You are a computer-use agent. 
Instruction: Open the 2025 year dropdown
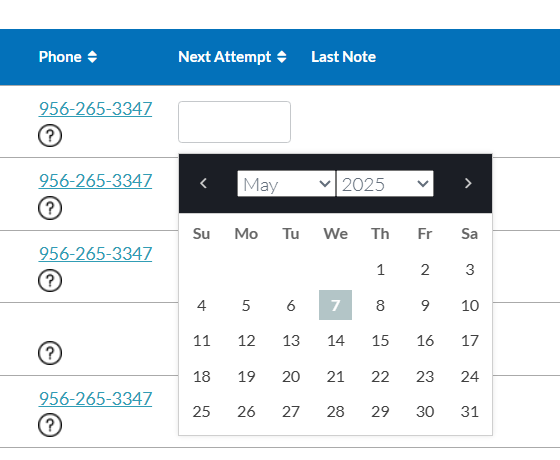pyautogui.click(x=385, y=184)
